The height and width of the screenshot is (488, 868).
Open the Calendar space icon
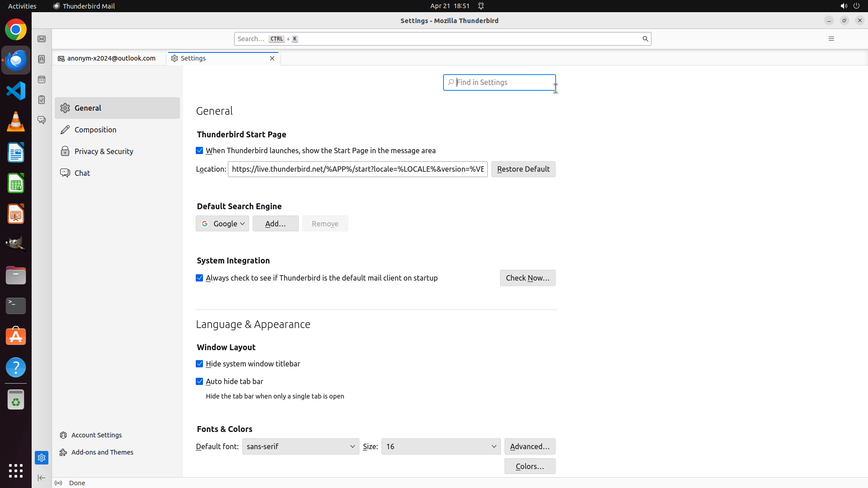point(42,80)
